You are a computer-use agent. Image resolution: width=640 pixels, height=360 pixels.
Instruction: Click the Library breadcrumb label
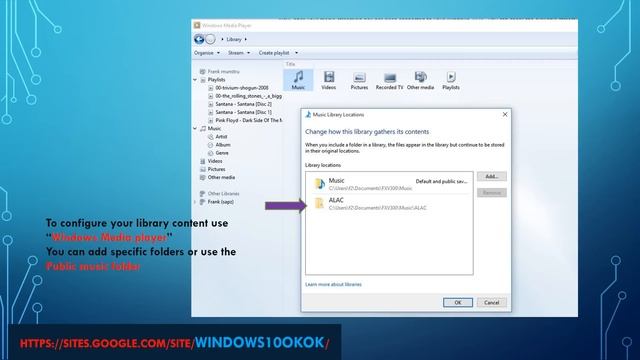[x=234, y=40]
